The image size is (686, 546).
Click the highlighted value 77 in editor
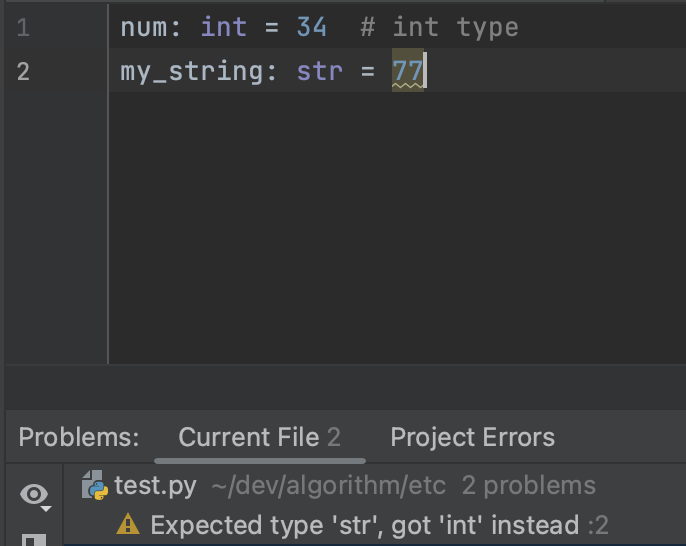click(408, 70)
